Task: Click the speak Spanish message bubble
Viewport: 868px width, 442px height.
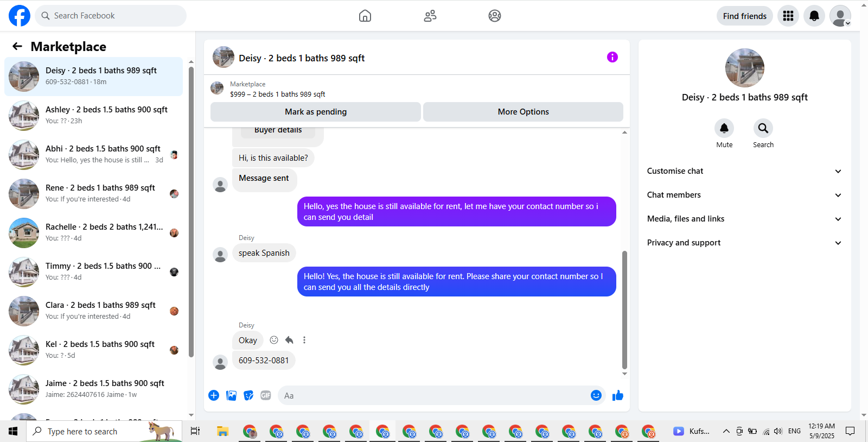Action: point(264,253)
